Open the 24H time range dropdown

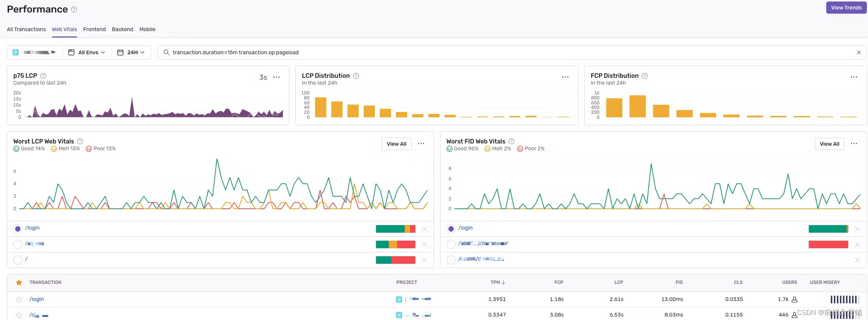tap(131, 52)
